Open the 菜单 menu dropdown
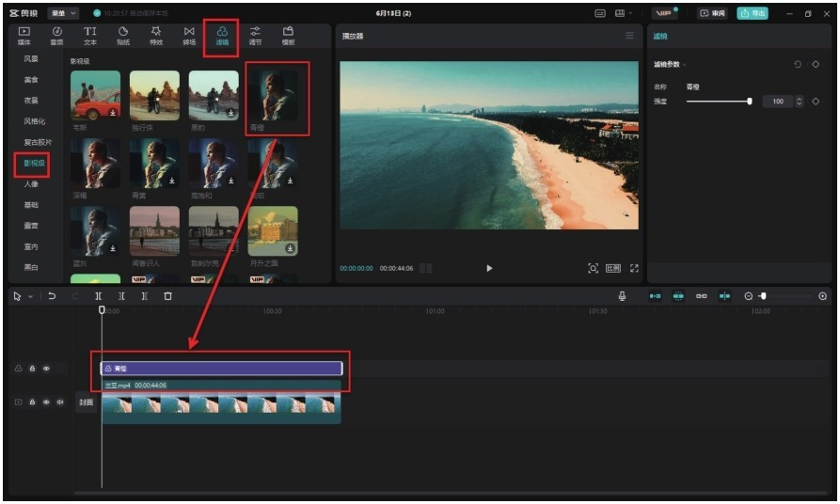 tap(63, 13)
